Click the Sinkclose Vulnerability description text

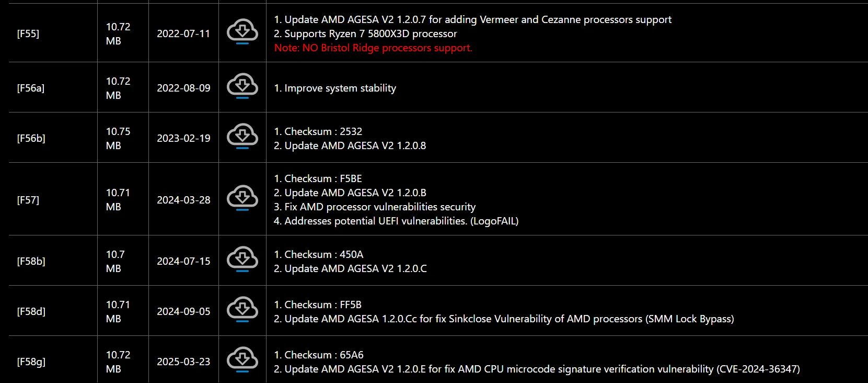pyautogui.click(x=504, y=319)
